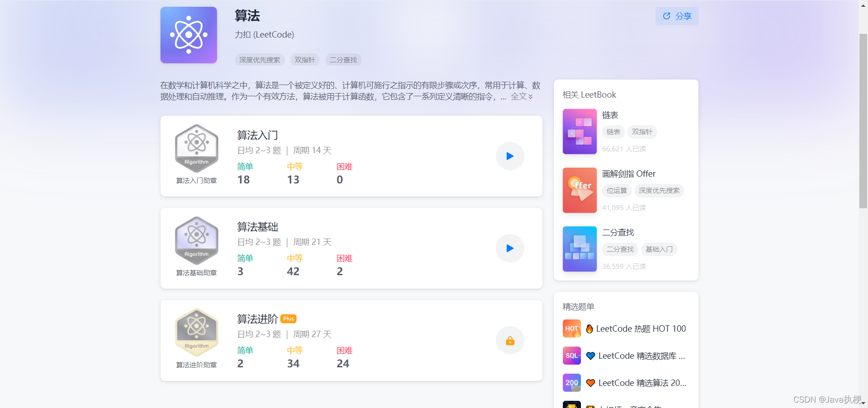Viewport: 868px width, 408px height.
Task: Open the 画解剑指 Offer book title
Action: pos(628,174)
